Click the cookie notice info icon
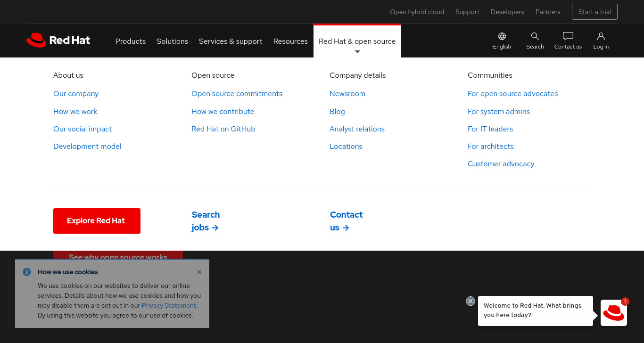Image resolution: width=644 pixels, height=343 pixels. [x=27, y=272]
